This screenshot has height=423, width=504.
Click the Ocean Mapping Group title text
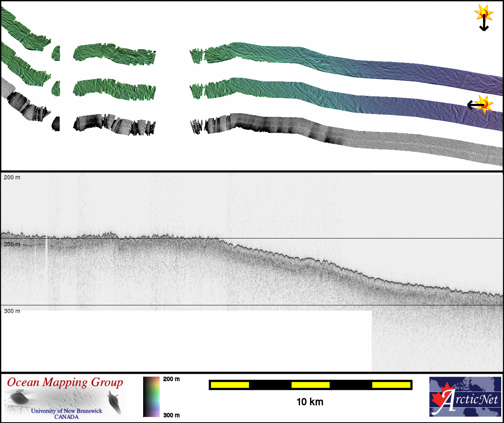65,382
